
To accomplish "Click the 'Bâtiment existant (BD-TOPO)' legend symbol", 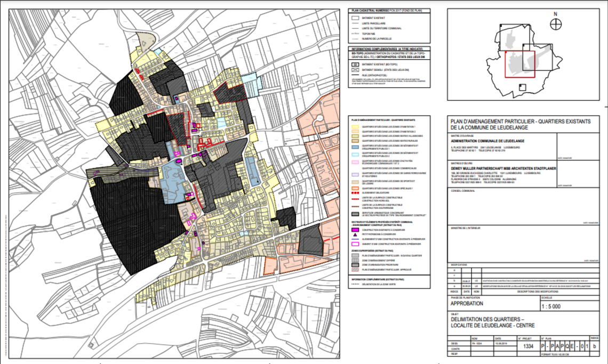I will [355, 64].
